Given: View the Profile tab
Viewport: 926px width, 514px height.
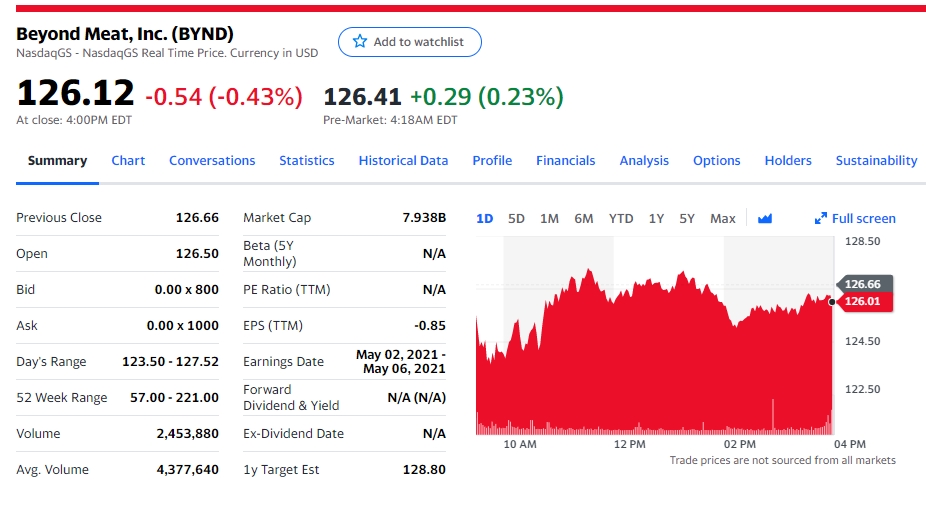Looking at the screenshot, I should (x=492, y=161).
